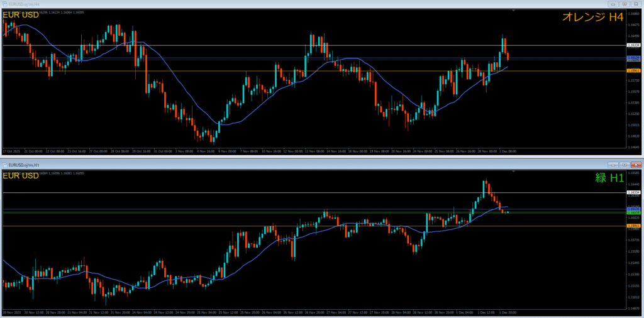The height and width of the screenshot is (318, 644).
Task: Select green price tag in H1 chart
Action: tap(633, 212)
